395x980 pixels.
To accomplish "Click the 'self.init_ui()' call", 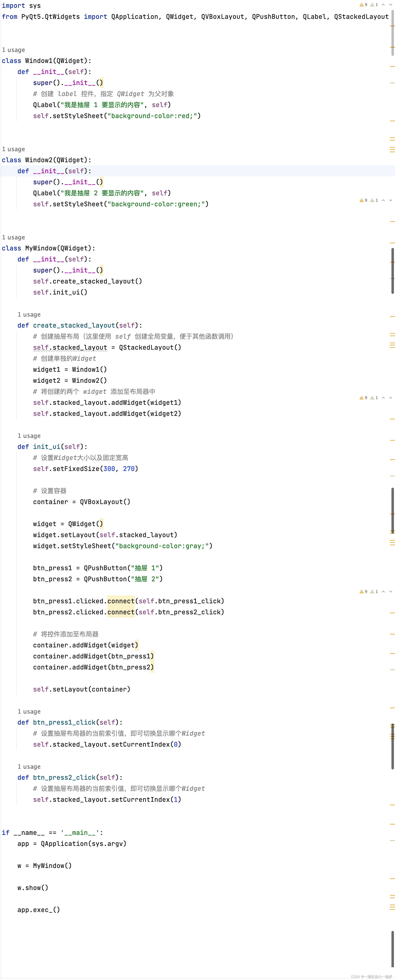I will click(x=60, y=293).
